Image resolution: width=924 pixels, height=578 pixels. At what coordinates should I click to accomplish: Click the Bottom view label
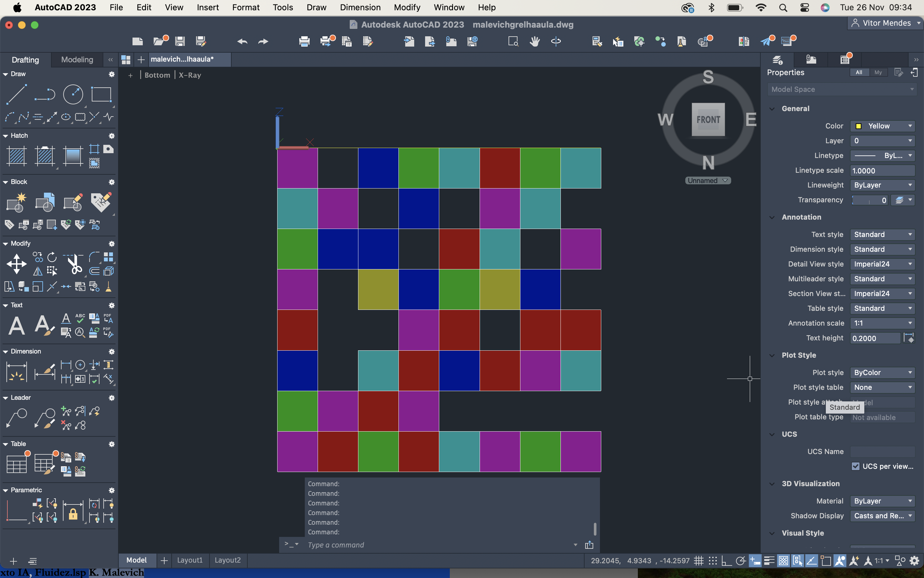[x=157, y=75]
